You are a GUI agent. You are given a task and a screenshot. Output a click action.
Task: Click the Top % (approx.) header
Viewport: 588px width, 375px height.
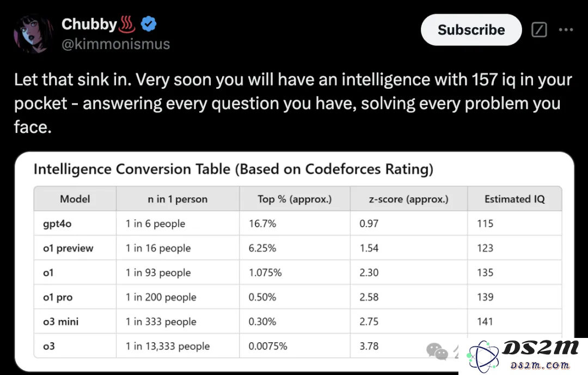coord(295,199)
